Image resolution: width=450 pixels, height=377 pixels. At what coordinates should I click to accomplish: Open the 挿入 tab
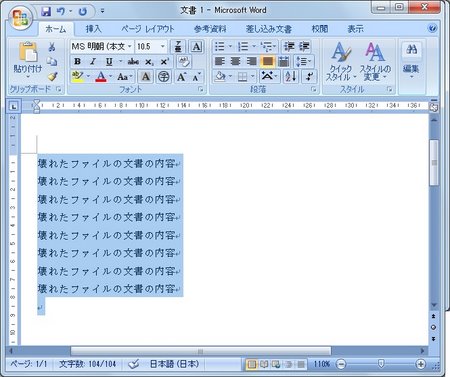[93, 29]
